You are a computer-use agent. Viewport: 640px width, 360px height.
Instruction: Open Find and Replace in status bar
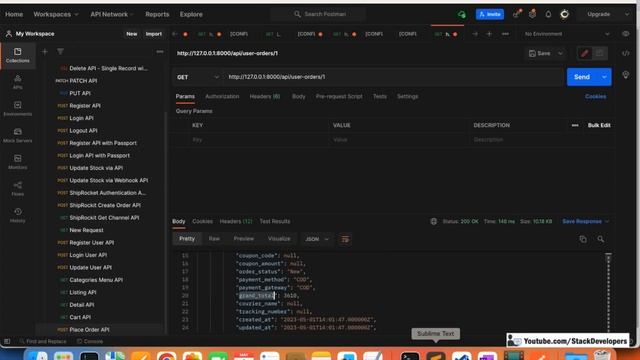tap(42, 341)
